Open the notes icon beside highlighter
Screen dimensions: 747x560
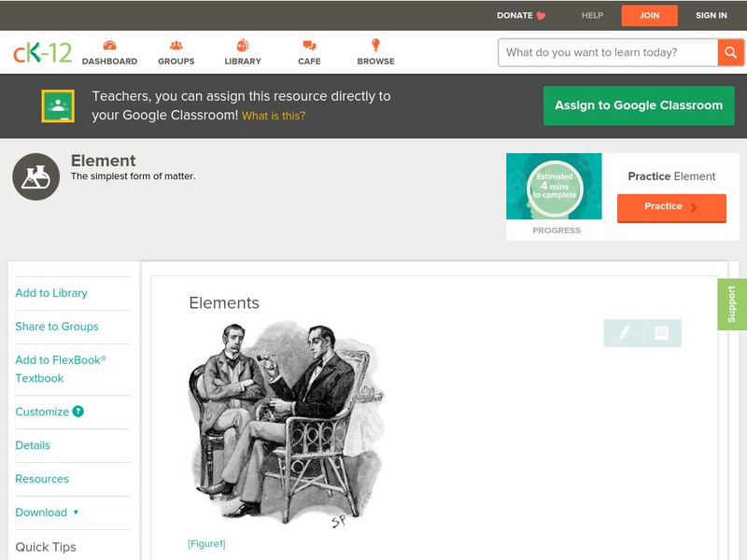pyautogui.click(x=661, y=333)
